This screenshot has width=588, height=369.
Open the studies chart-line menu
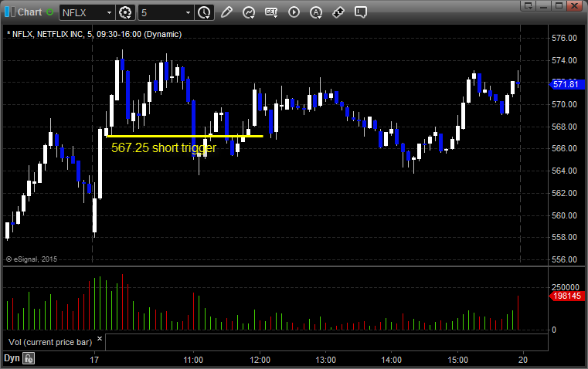[249, 12]
